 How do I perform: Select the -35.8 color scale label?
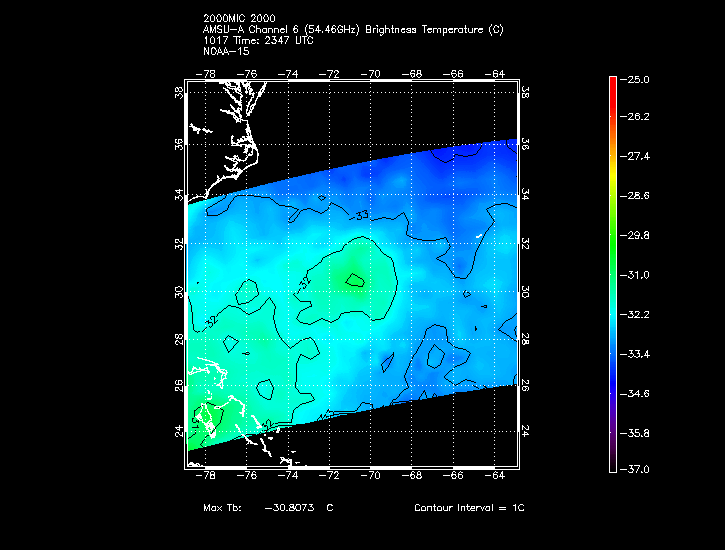[x=635, y=434]
